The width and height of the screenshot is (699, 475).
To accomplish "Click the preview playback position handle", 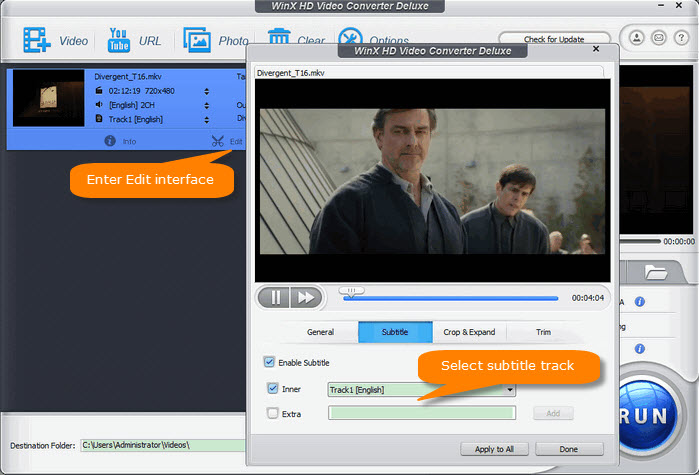I will [x=351, y=291].
